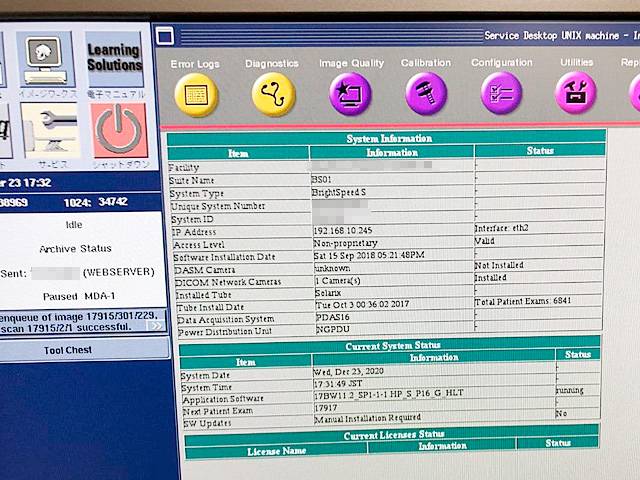Click the running status for Application Software
640x480 pixels.
[x=570, y=390]
